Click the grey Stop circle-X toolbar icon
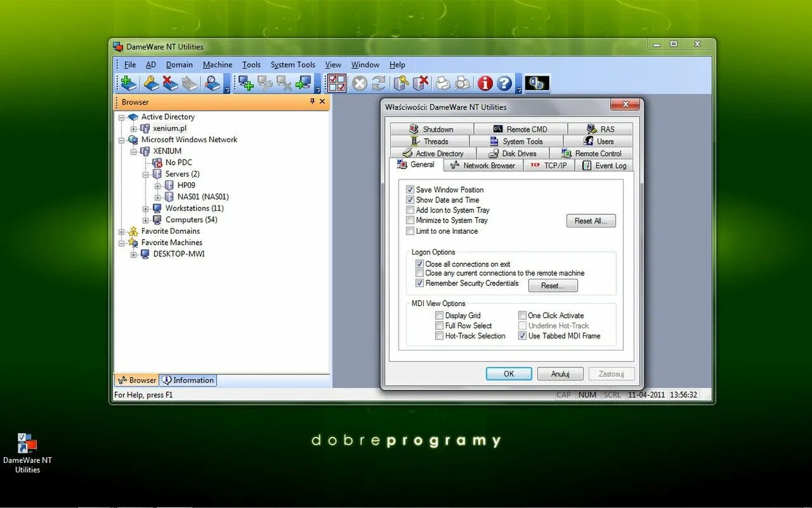 pyautogui.click(x=360, y=83)
